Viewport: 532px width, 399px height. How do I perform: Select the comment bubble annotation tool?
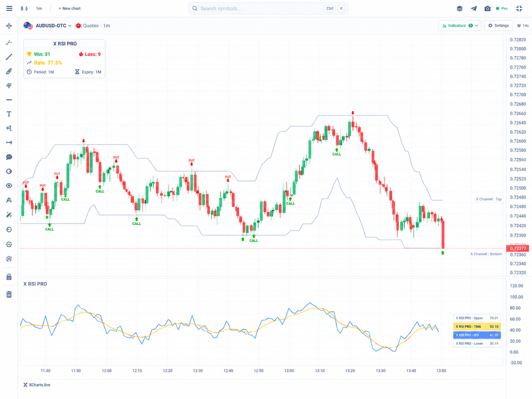point(9,157)
